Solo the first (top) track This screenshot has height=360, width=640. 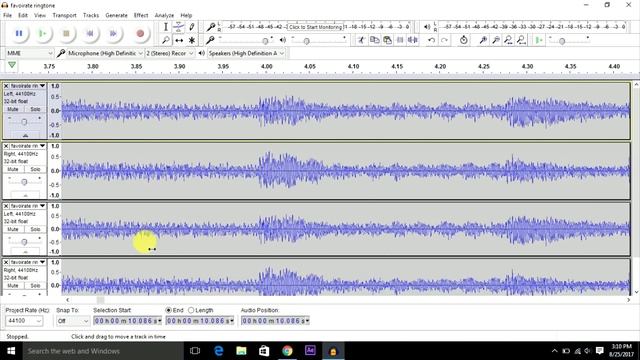[x=35, y=109]
